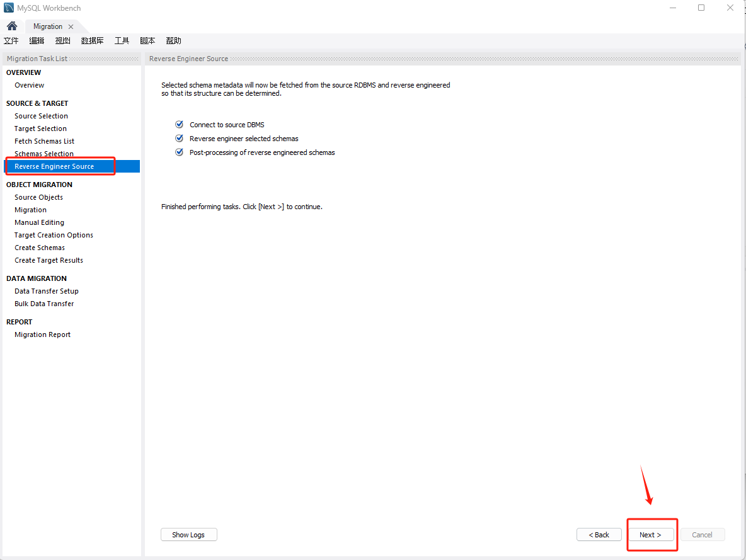Select the Schemas Selection step

point(43,154)
